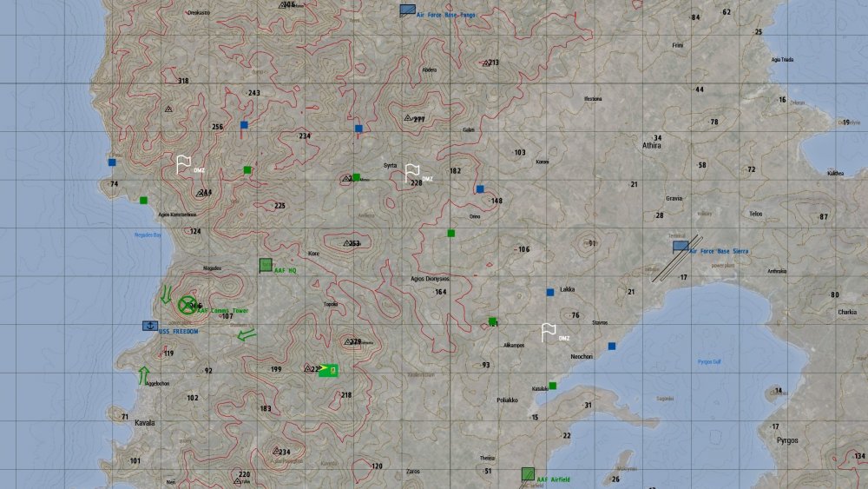The image size is (868, 489).
Task: Select the Pyrgos town name
Action: click(x=786, y=441)
